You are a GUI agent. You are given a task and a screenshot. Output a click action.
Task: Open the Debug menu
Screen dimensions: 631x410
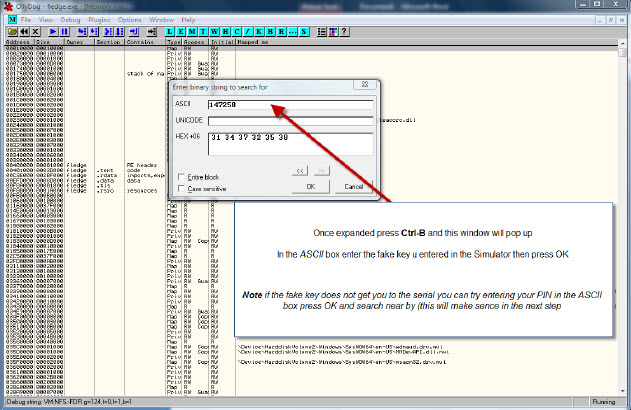(70, 20)
